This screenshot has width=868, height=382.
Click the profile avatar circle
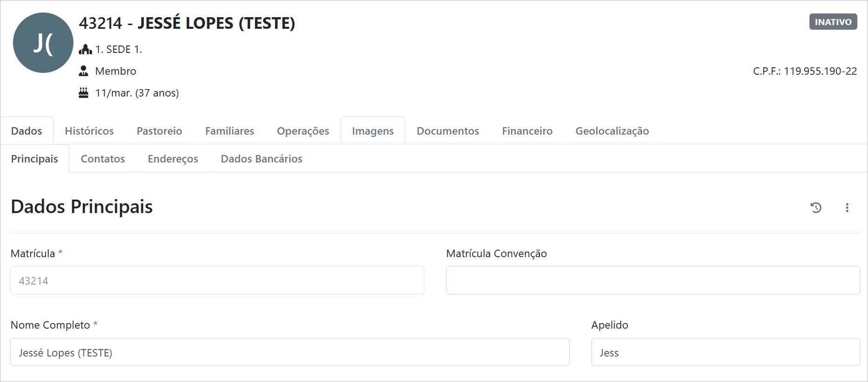(43, 43)
